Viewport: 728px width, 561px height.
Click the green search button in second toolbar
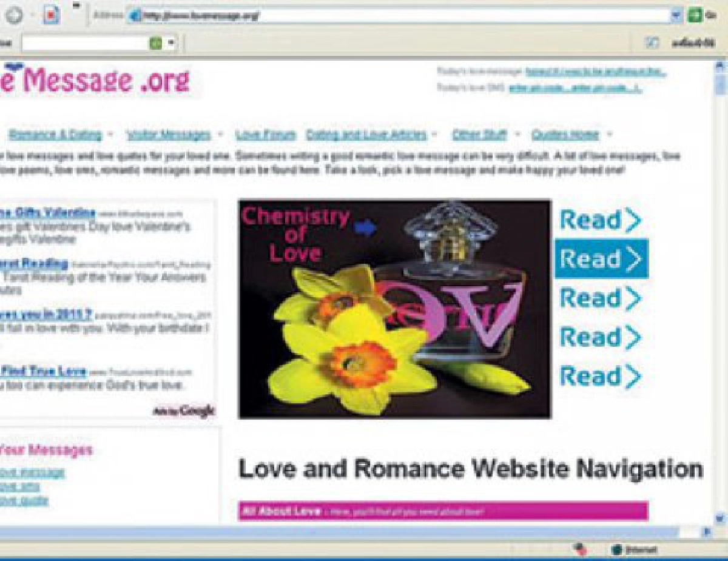click(x=156, y=44)
